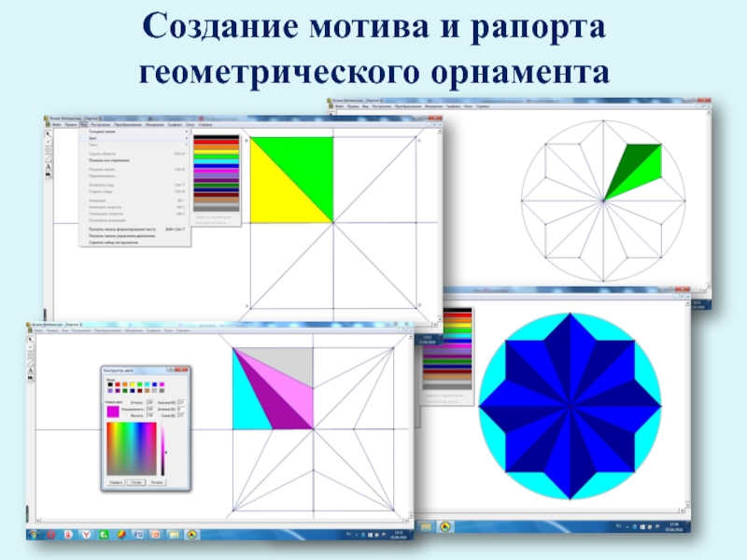
Task: Click the Яркость value field
Action: pyautogui.click(x=150, y=415)
